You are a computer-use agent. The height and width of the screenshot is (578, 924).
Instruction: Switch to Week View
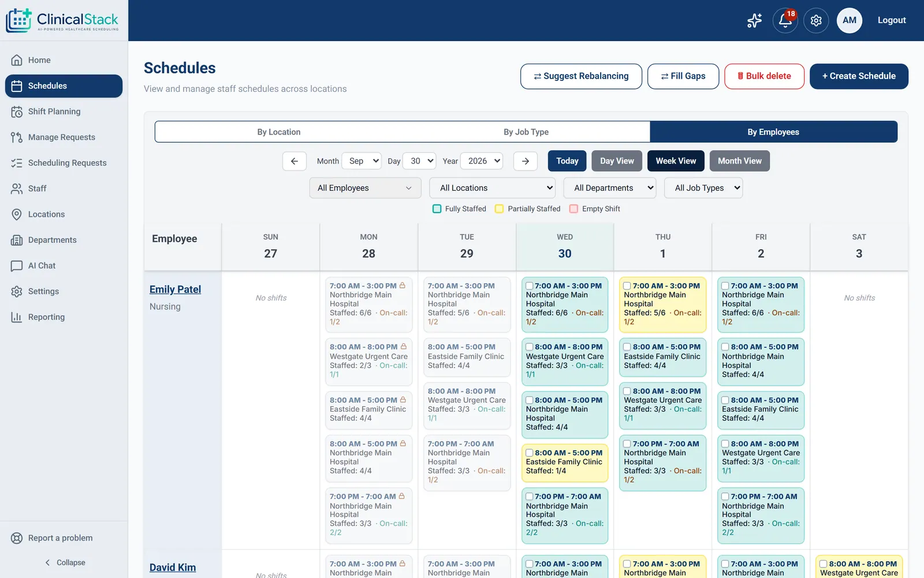[x=676, y=161]
